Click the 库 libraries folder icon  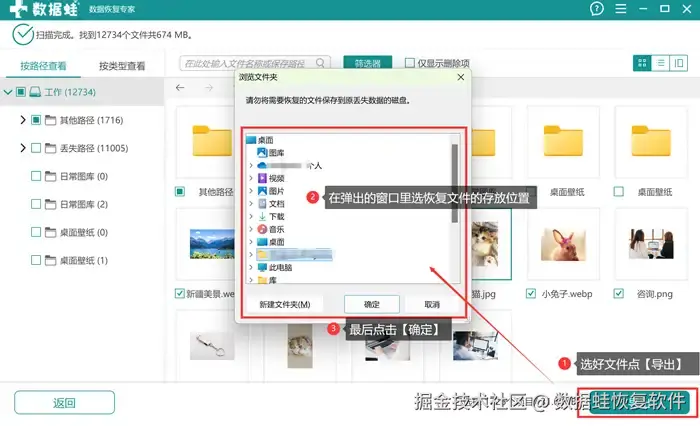click(x=262, y=280)
